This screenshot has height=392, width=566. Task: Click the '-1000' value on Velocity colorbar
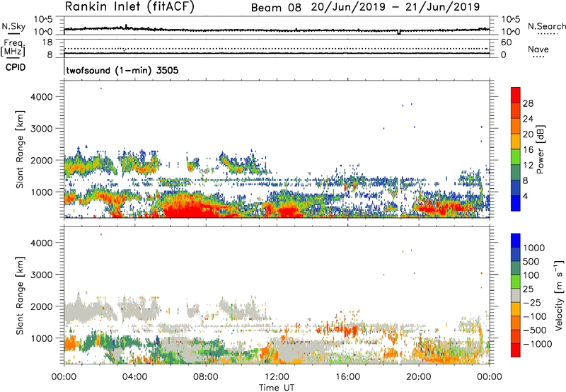[537, 344]
